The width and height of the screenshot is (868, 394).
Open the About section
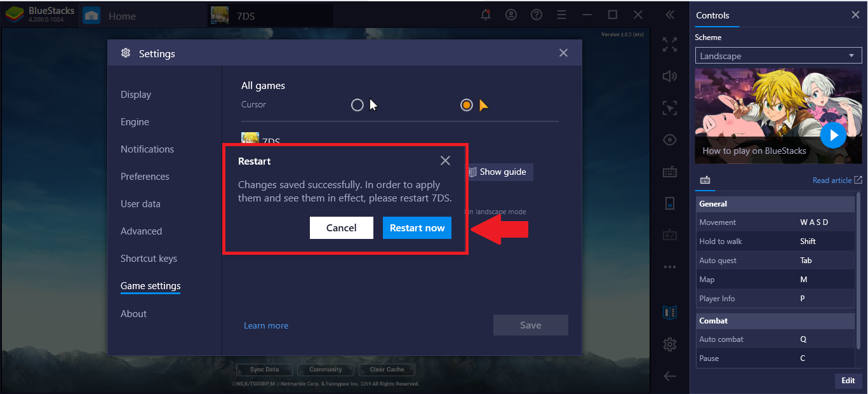point(133,314)
